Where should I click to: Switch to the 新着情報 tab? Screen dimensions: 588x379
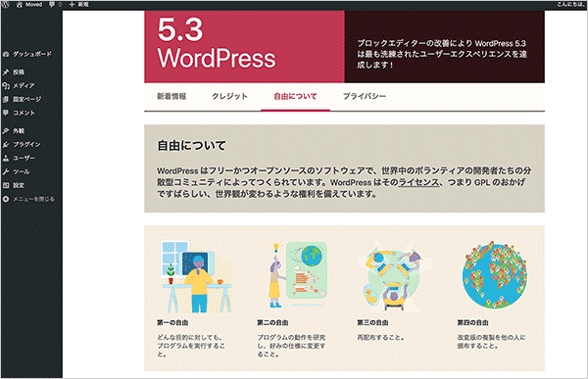click(x=171, y=96)
